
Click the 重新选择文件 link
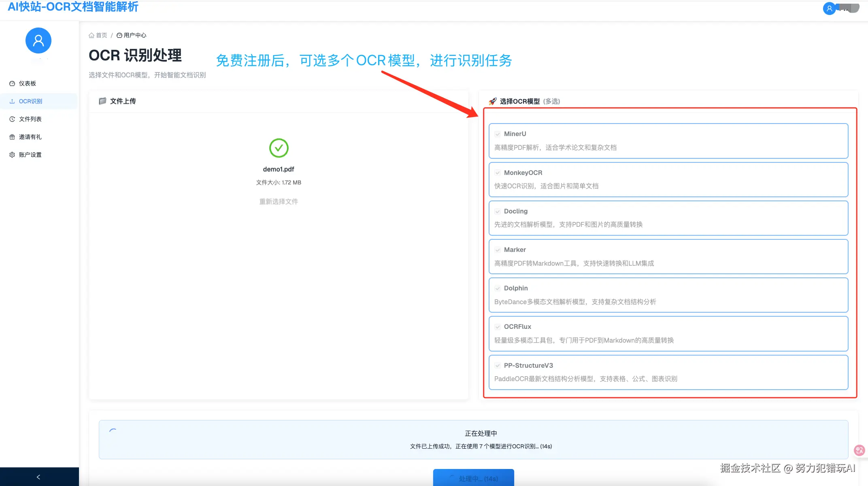278,201
